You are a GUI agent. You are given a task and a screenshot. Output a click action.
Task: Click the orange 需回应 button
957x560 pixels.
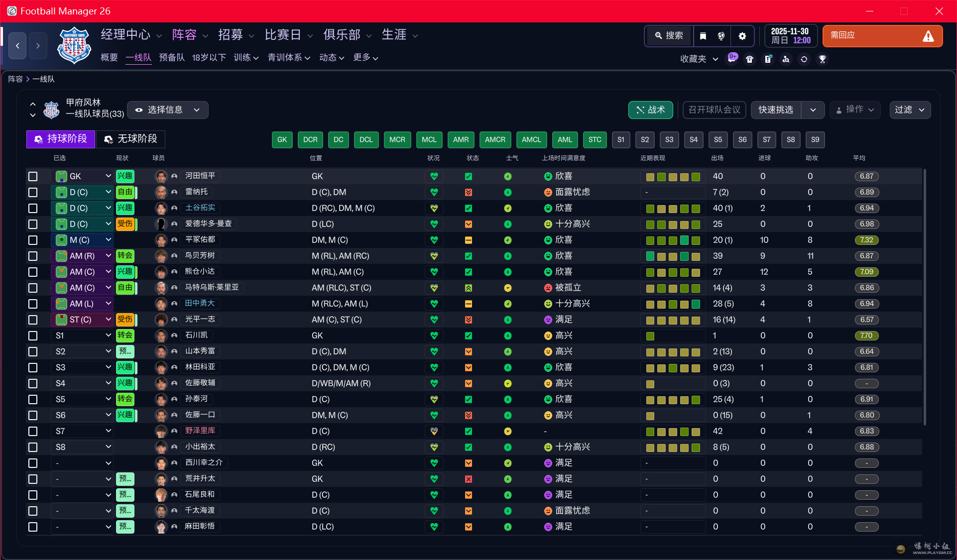[x=882, y=36]
